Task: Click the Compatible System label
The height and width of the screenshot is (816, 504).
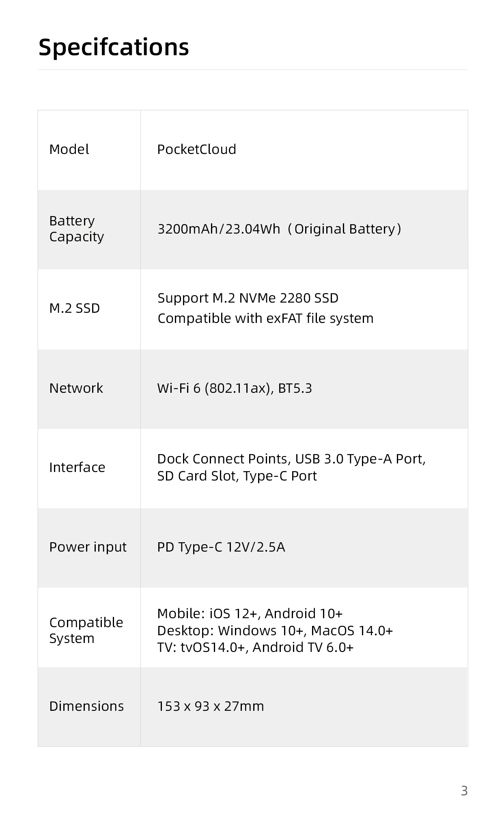Action: pos(86,630)
